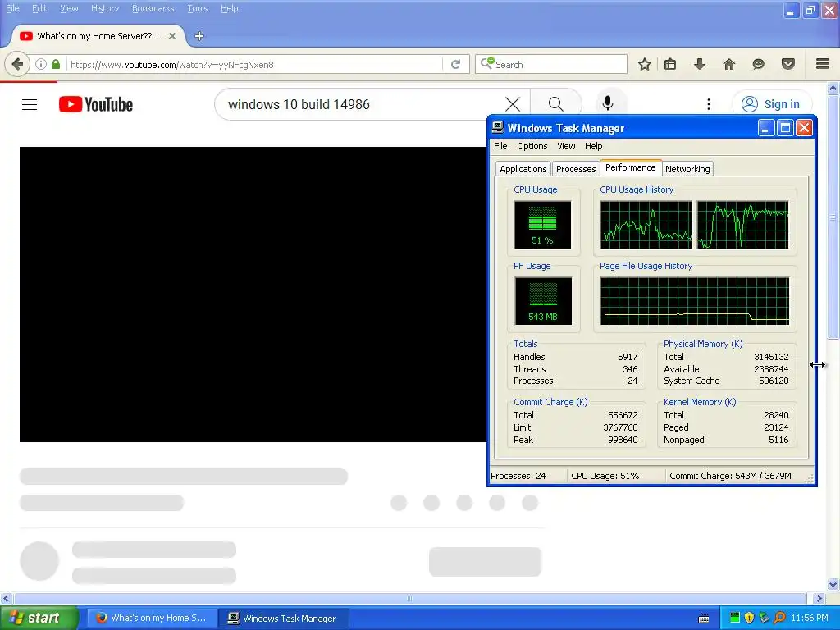Switch to Applications tab in Task Manager

click(x=523, y=169)
